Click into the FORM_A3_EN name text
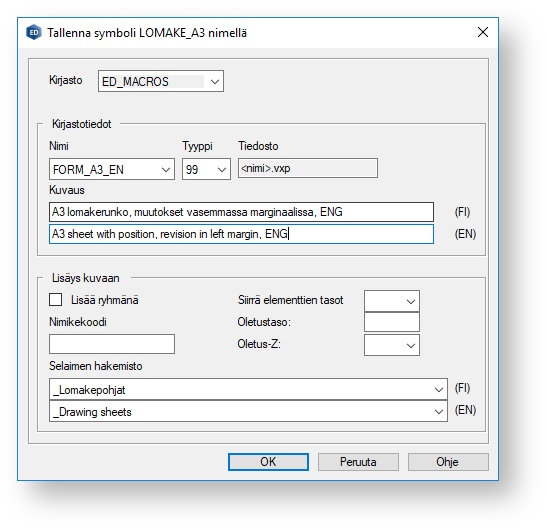 [x=88, y=170]
